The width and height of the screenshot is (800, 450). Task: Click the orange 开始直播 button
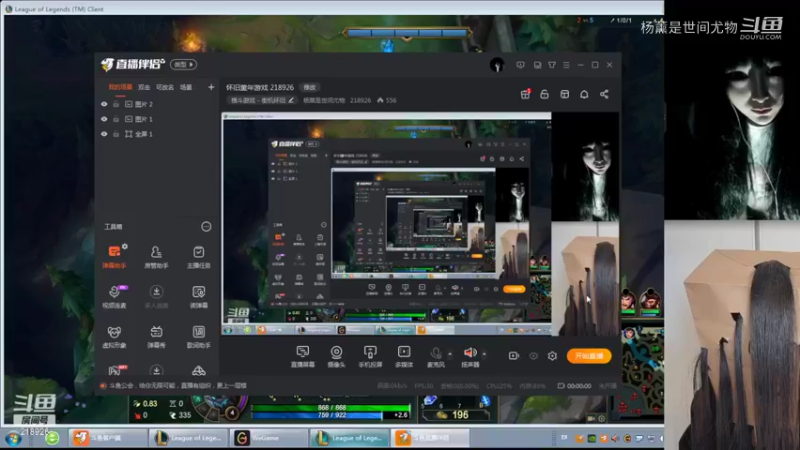click(x=589, y=356)
